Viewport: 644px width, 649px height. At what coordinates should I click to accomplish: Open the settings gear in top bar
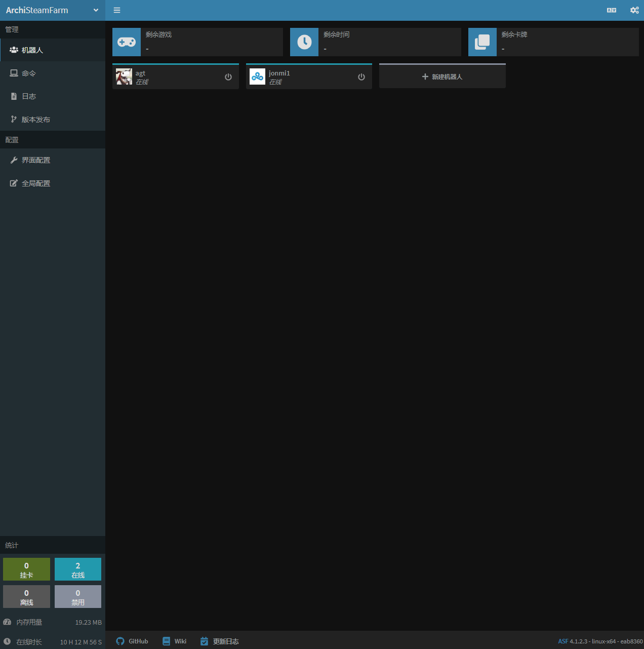(x=634, y=10)
